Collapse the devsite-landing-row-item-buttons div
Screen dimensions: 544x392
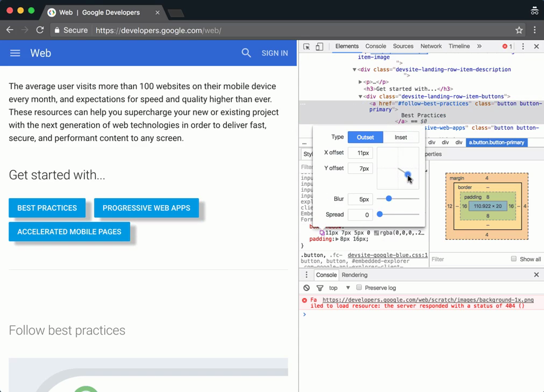pos(360,97)
